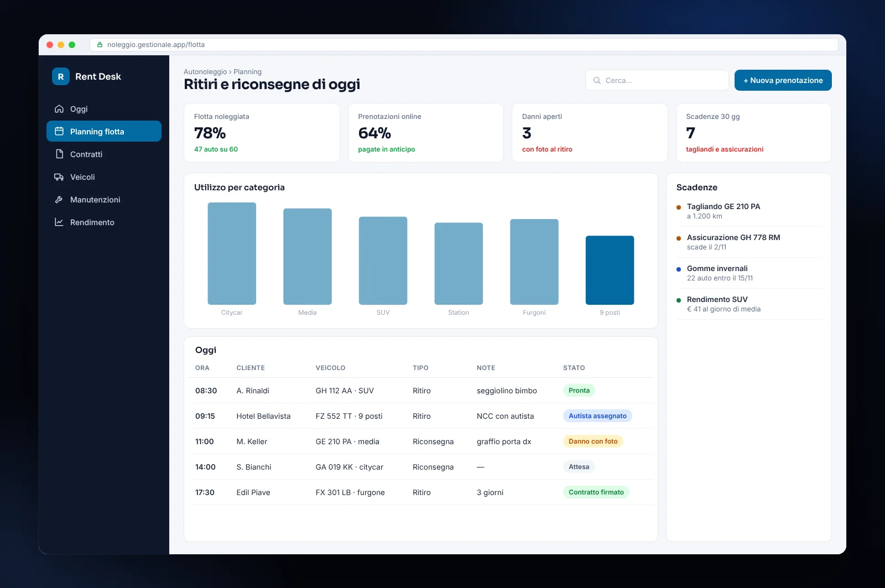This screenshot has height=588, width=885.
Task: Open the Tagliando GE 210 PA deadline
Action: click(749, 211)
